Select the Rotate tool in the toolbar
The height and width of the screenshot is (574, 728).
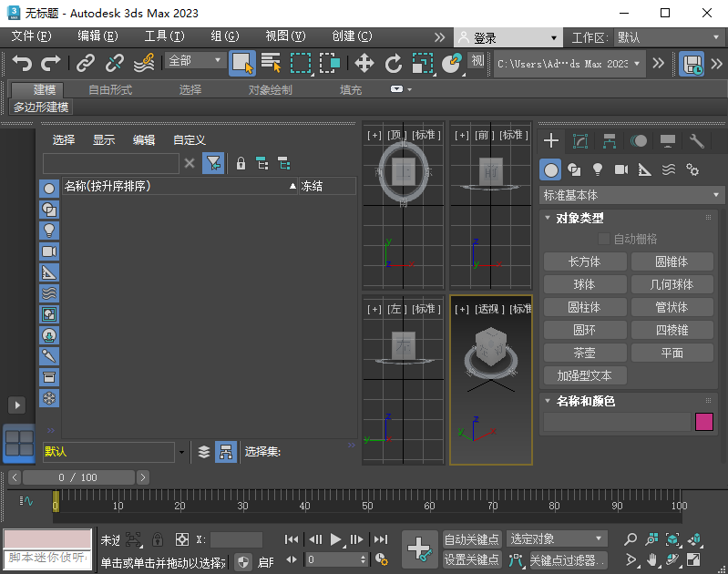pyautogui.click(x=394, y=63)
